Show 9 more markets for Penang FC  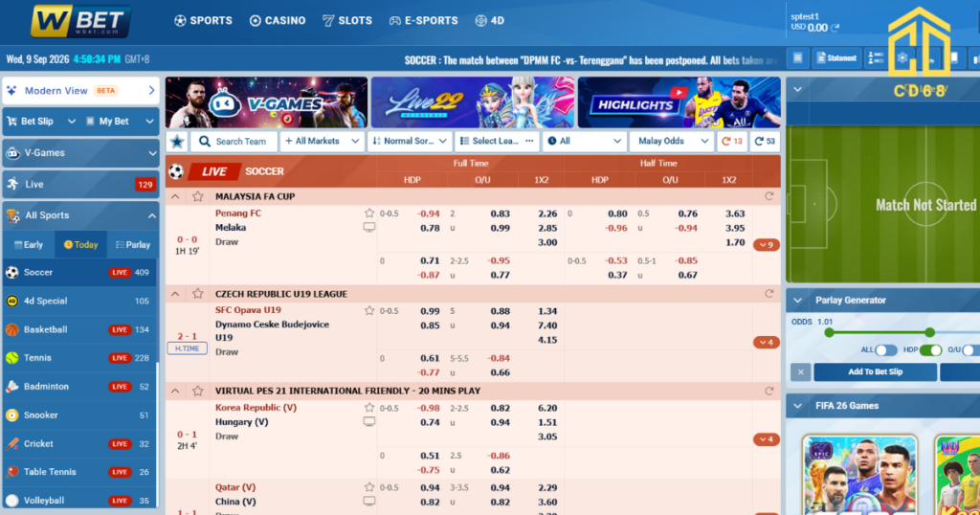(767, 245)
